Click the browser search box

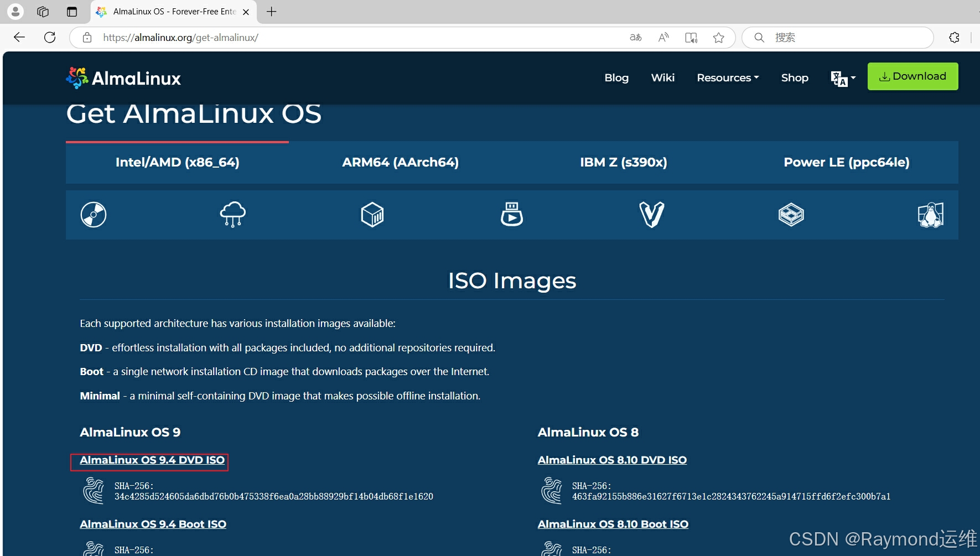(838, 38)
